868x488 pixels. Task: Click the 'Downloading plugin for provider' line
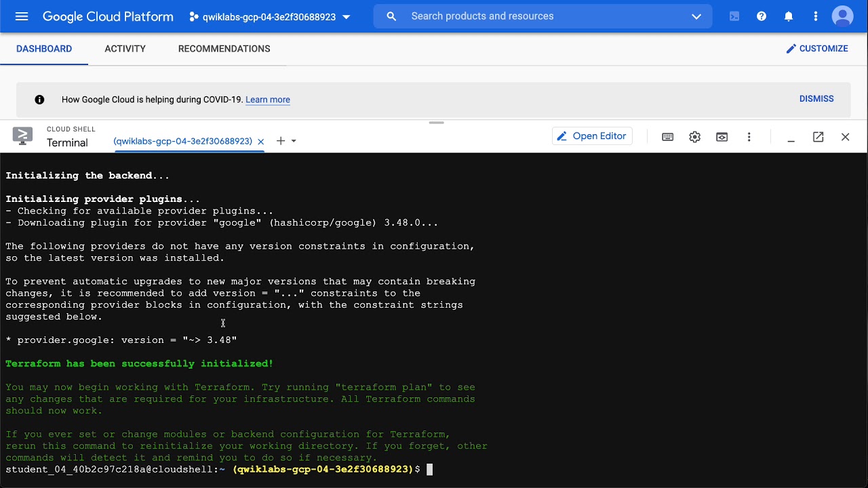click(222, 223)
